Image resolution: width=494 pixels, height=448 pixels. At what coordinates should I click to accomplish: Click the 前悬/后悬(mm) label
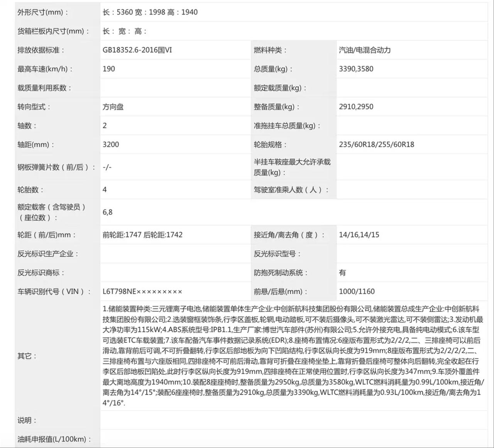point(281,292)
